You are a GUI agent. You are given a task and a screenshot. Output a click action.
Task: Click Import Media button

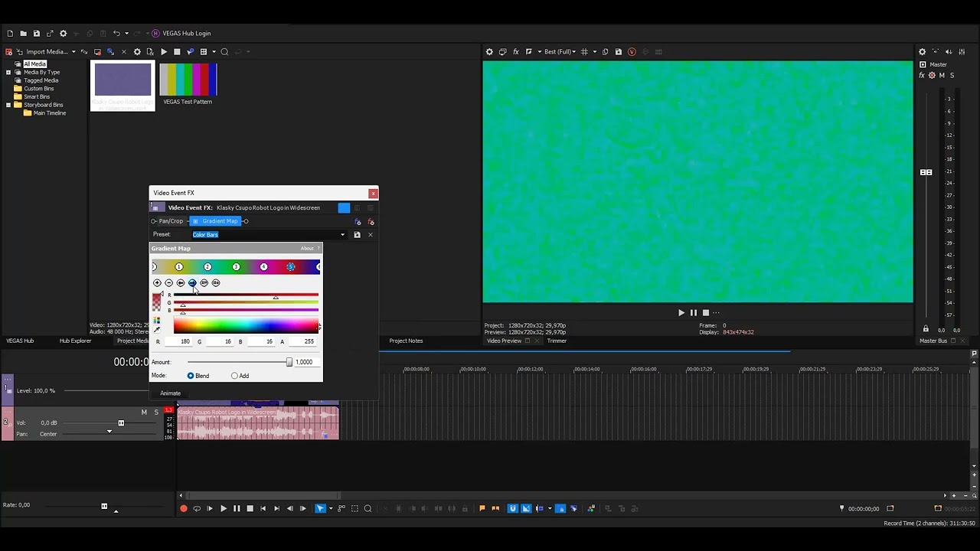coord(41,52)
